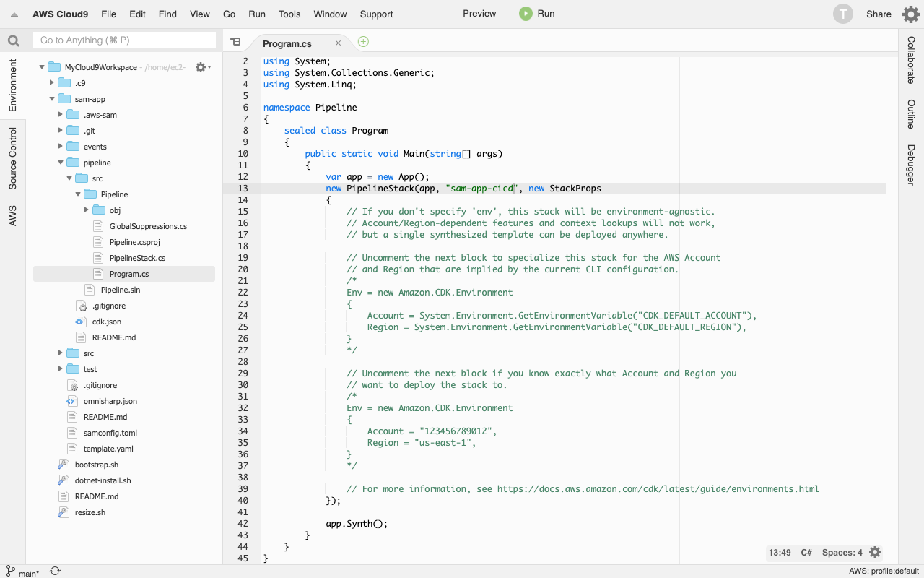Open the Window menu
This screenshot has height=578, width=924.
coord(331,14)
